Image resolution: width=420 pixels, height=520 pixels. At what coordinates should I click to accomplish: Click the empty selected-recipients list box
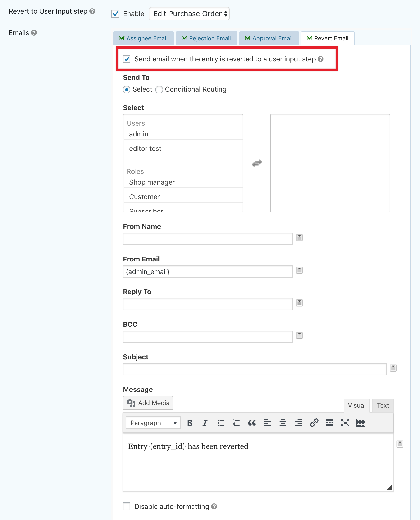click(330, 163)
